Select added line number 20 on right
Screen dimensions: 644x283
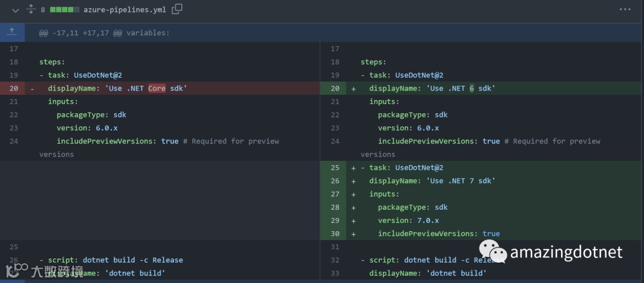pos(335,88)
